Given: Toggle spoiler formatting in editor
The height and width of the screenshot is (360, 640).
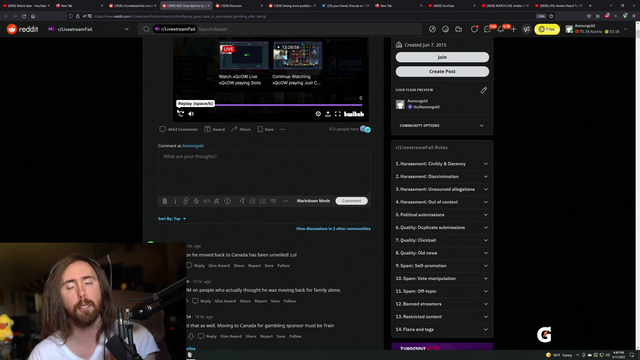Looking at the screenshot, I should (227, 201).
